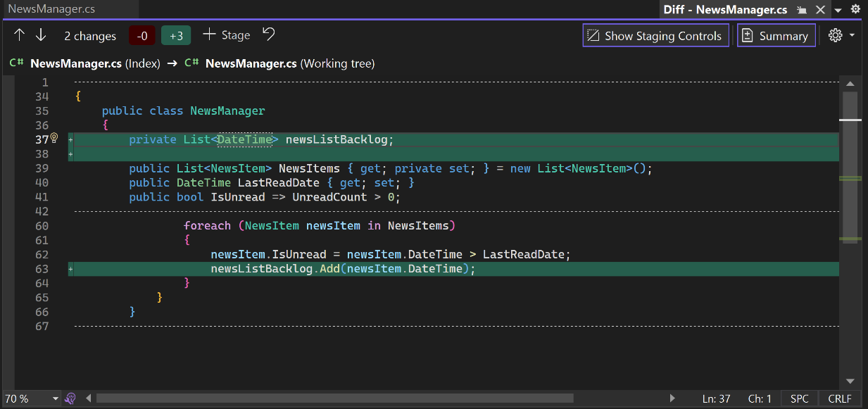This screenshot has width=868, height=409.
Task: Click the lightbulb quick actions icon
Action: pos(54,138)
